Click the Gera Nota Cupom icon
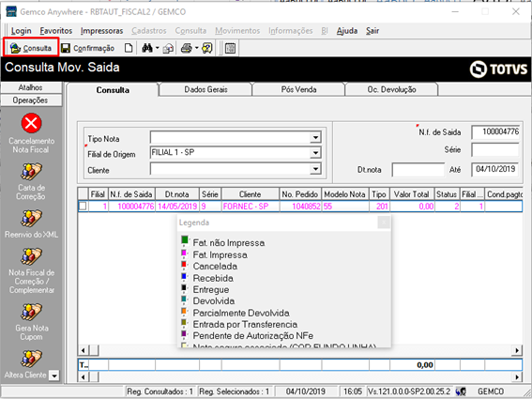Image resolution: width=532 pixels, height=399 pixels. coord(31,312)
